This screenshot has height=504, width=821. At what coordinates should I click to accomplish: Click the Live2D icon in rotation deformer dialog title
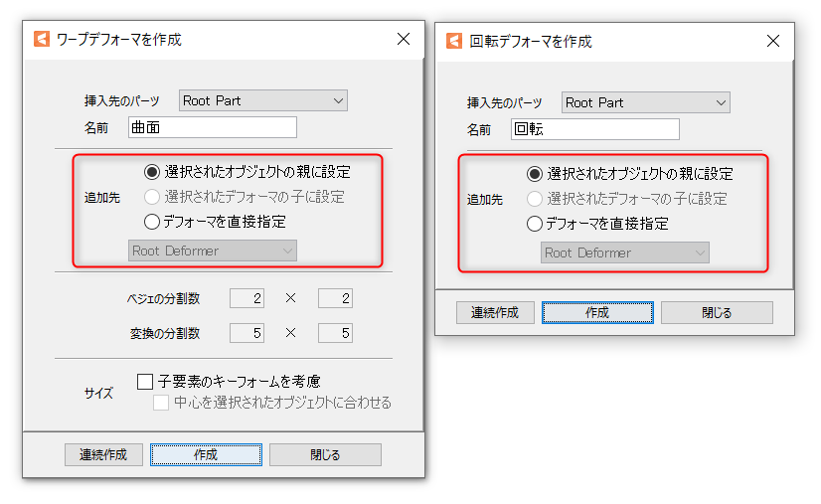point(454,42)
